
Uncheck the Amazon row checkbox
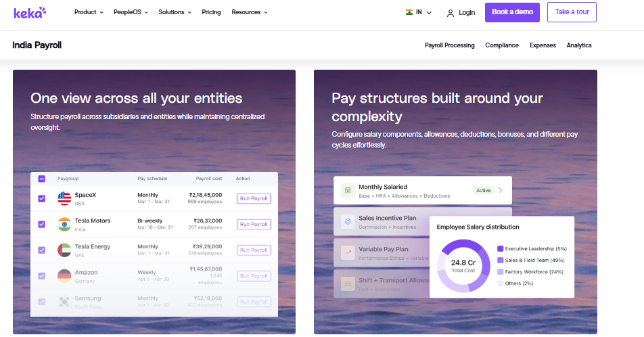click(x=41, y=276)
